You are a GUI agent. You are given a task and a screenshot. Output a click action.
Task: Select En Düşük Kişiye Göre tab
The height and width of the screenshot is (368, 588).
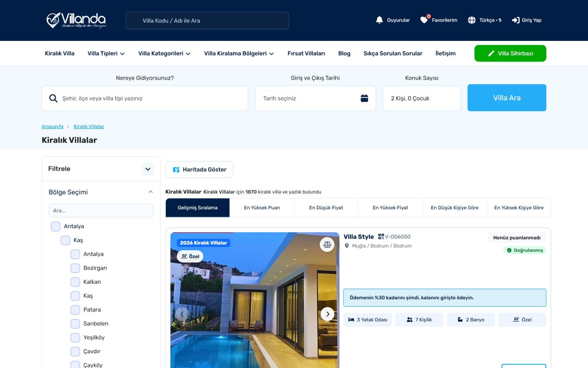click(x=454, y=208)
